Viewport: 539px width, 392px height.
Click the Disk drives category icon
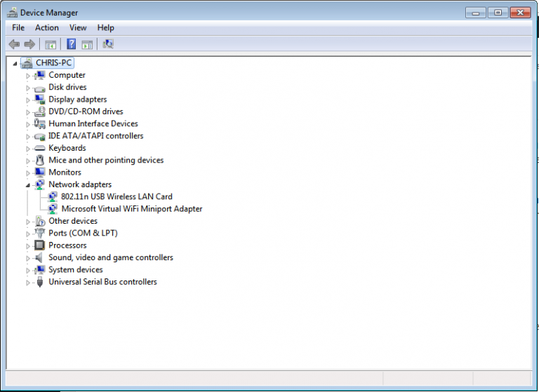tap(40, 88)
